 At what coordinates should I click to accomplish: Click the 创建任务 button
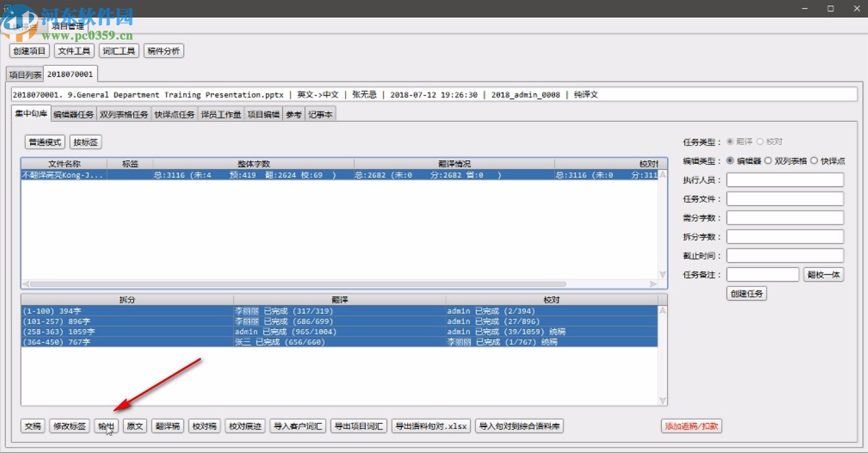(747, 294)
